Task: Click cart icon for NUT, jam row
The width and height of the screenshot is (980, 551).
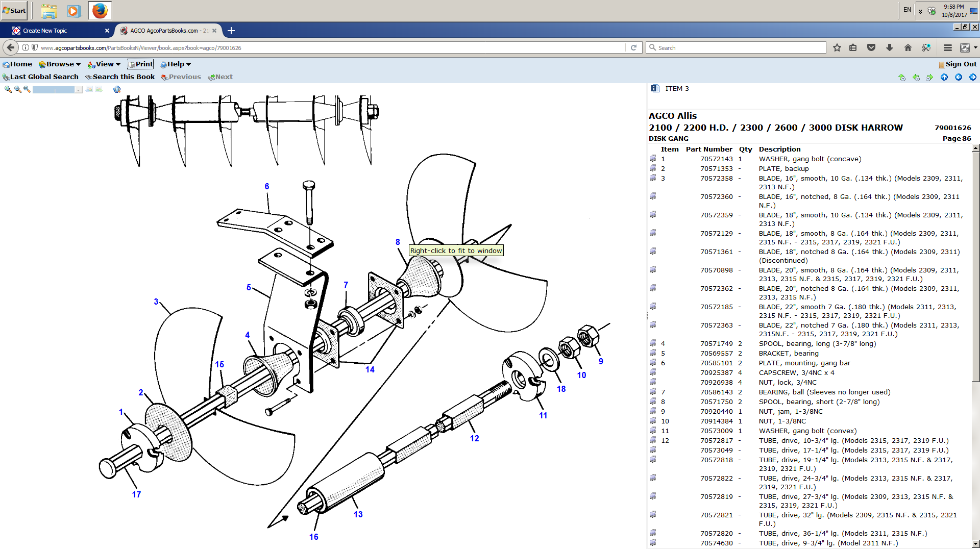Action: tap(653, 411)
